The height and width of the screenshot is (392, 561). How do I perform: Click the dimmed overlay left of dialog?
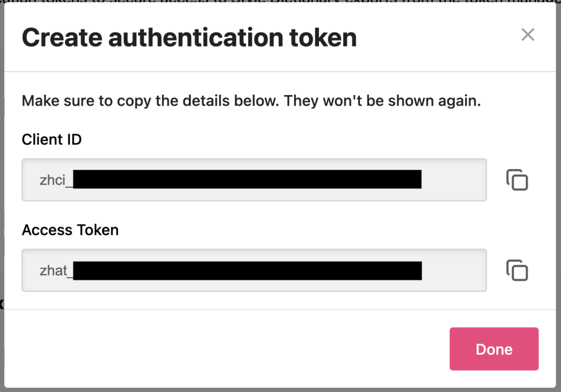point(2,197)
